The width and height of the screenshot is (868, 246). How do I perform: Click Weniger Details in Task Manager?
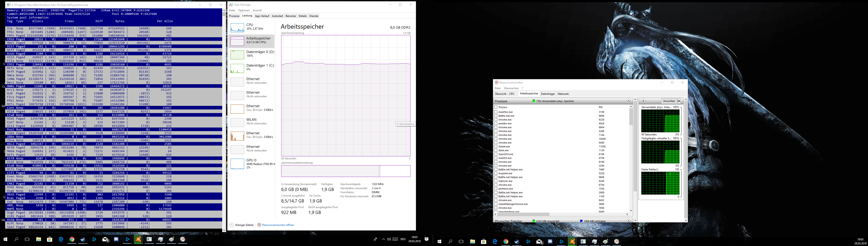pyautogui.click(x=244, y=225)
